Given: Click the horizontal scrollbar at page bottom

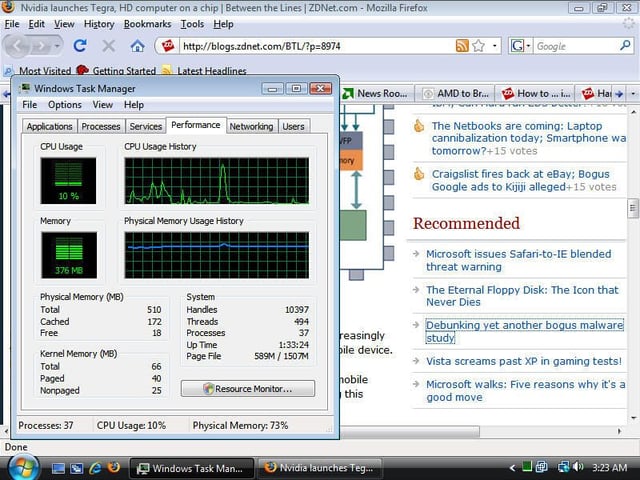Looking at the screenshot, I should click(410, 431).
